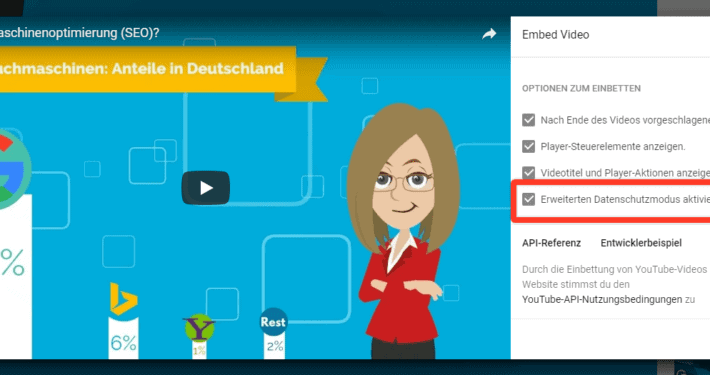Click the 'Rest' circle in the video
The width and height of the screenshot is (710, 375).
[273, 322]
